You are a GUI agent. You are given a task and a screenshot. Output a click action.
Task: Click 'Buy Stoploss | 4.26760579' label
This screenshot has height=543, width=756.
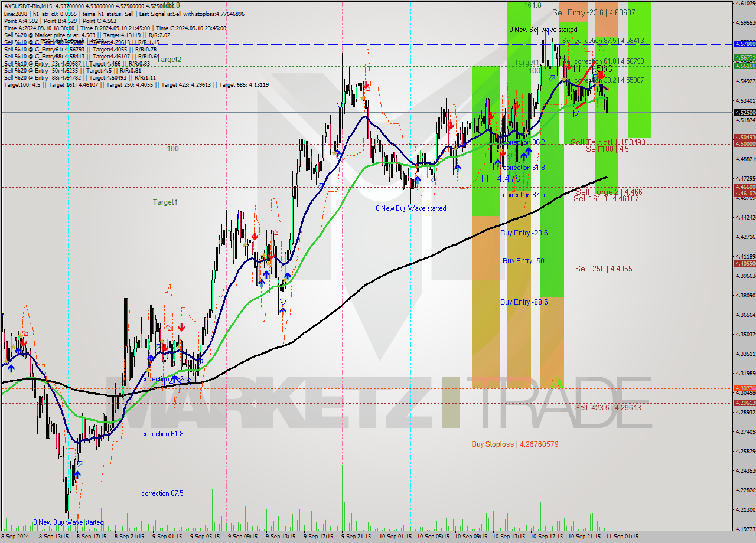click(x=515, y=444)
